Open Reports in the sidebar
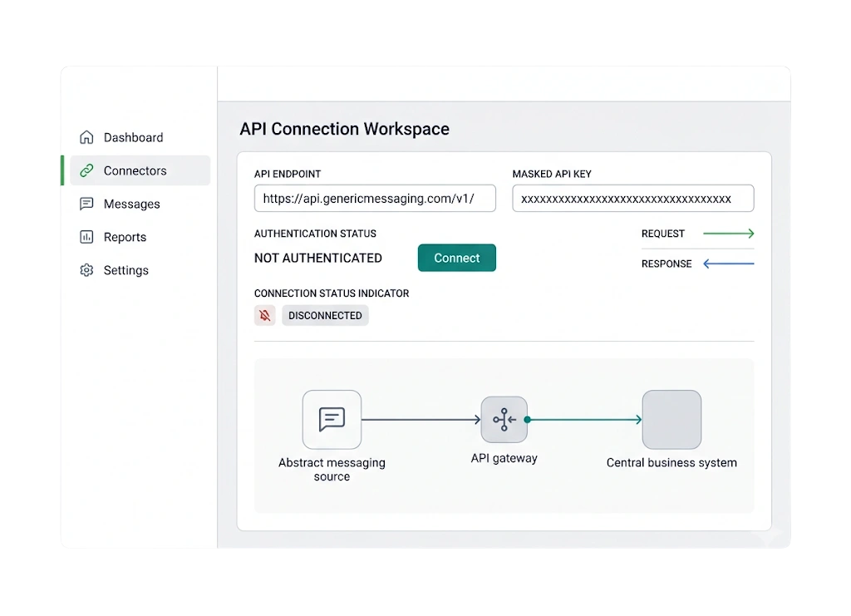851x616 pixels. 140,237
